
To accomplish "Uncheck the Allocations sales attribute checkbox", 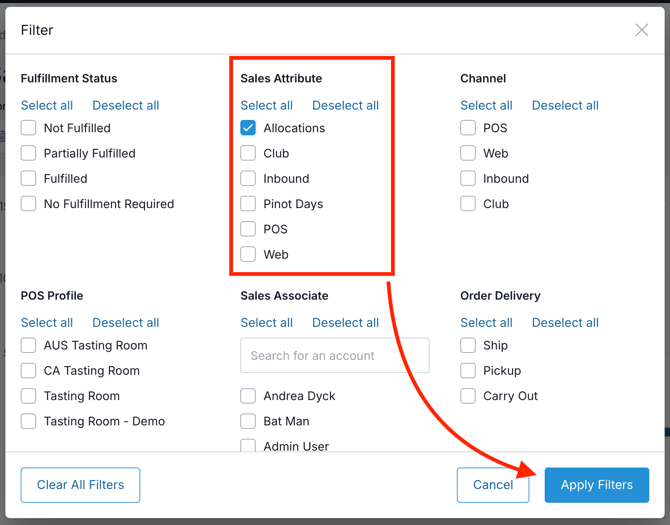I will click(248, 128).
